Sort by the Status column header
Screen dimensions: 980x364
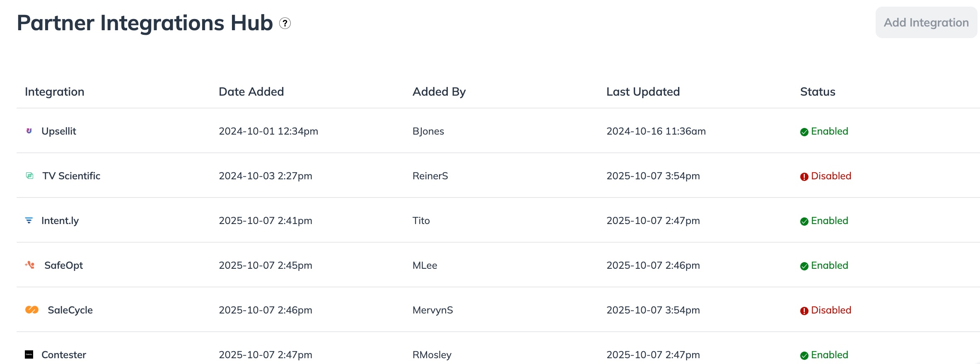(818, 92)
